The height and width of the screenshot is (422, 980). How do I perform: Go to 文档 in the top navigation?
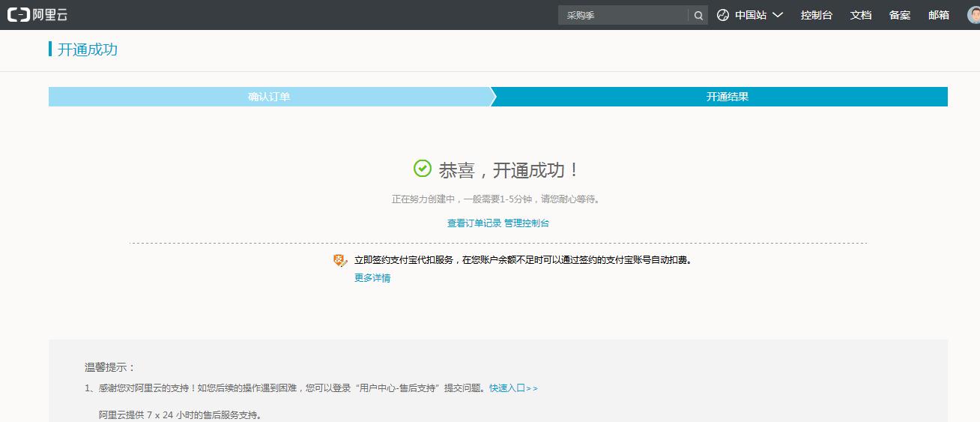tap(861, 15)
